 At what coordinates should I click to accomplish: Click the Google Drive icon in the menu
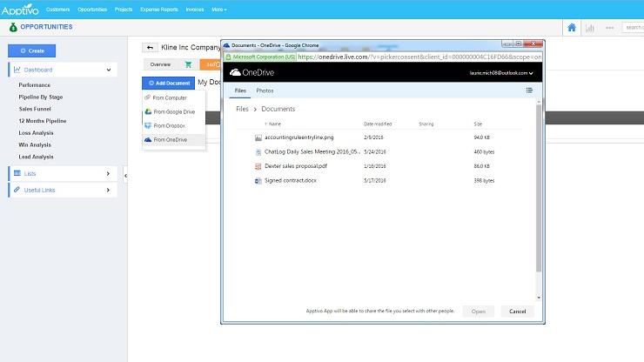click(x=148, y=111)
